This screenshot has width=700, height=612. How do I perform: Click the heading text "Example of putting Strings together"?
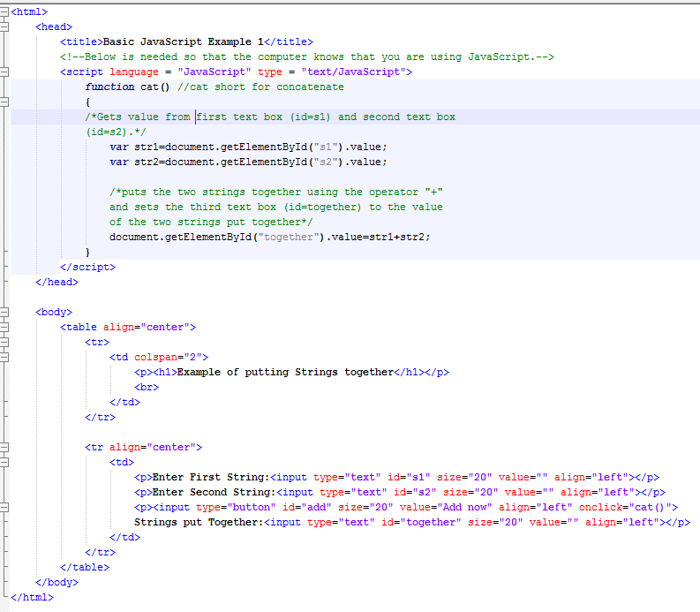285,372
